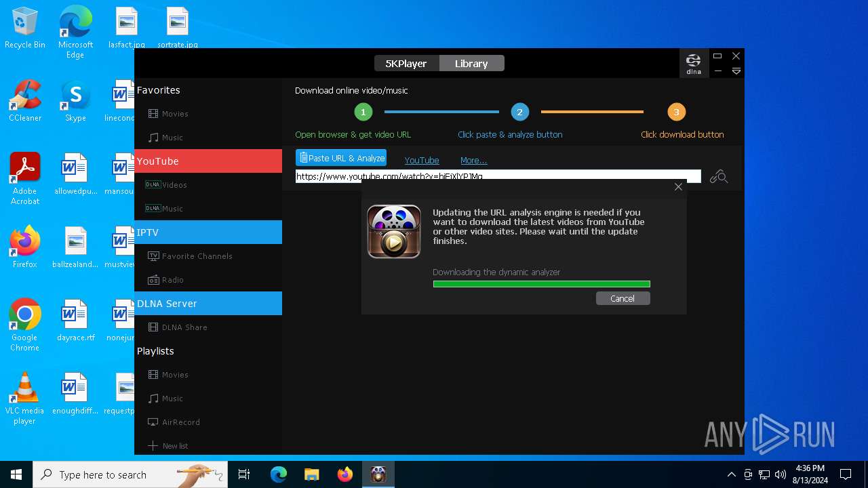Image resolution: width=868 pixels, height=488 pixels.
Task: Select enoughdiff... Word document on desktop
Action: (75, 394)
